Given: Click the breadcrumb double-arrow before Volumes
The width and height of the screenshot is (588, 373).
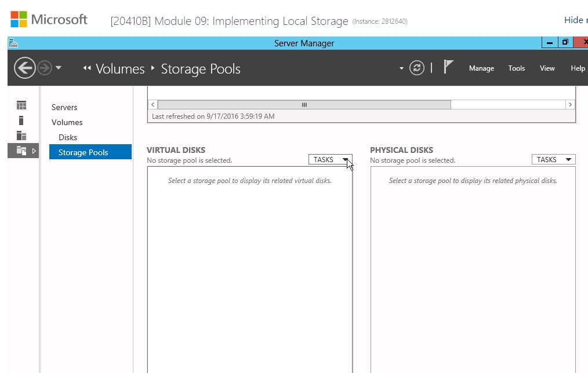Looking at the screenshot, I should pos(87,68).
